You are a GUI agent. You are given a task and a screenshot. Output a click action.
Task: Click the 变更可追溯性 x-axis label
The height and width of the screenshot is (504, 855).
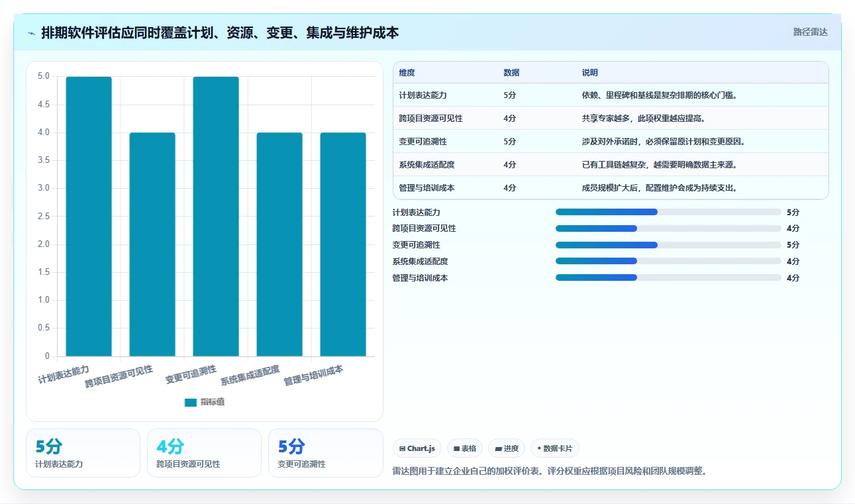pos(191,375)
